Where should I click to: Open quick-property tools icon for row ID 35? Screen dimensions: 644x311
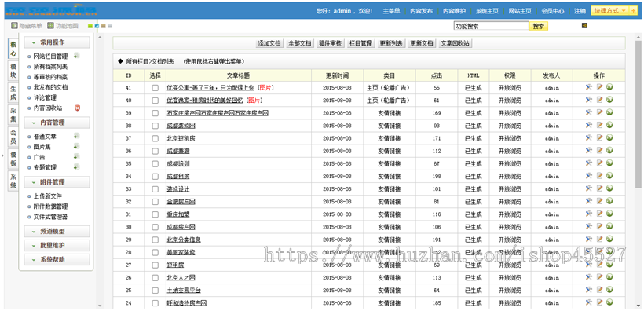(588, 163)
